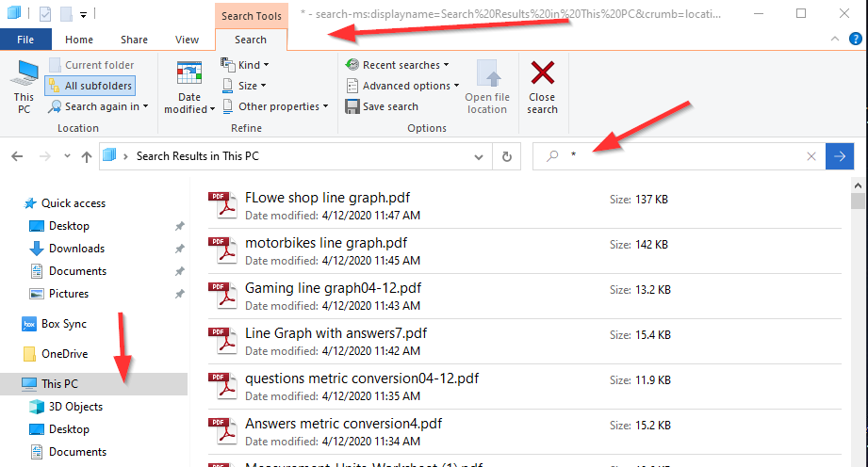Click inside the search box
The width and height of the screenshot is (868, 467).
point(679,156)
